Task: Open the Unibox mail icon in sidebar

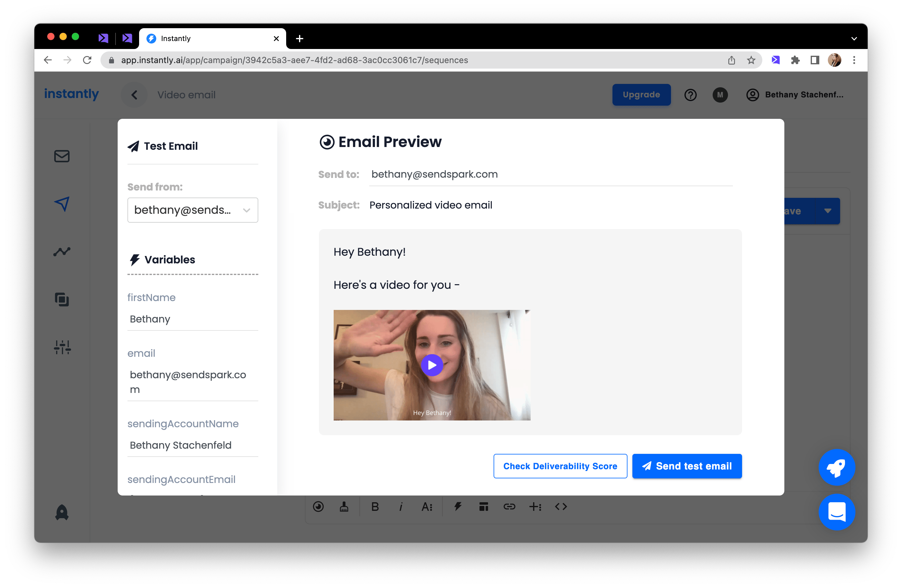Action: pyautogui.click(x=62, y=156)
